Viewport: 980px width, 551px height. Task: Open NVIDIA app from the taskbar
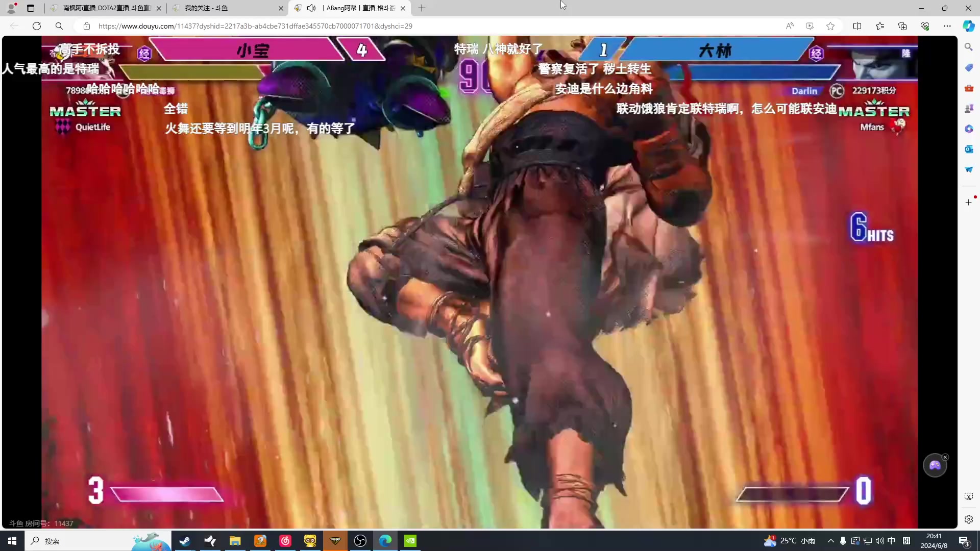coord(410,541)
